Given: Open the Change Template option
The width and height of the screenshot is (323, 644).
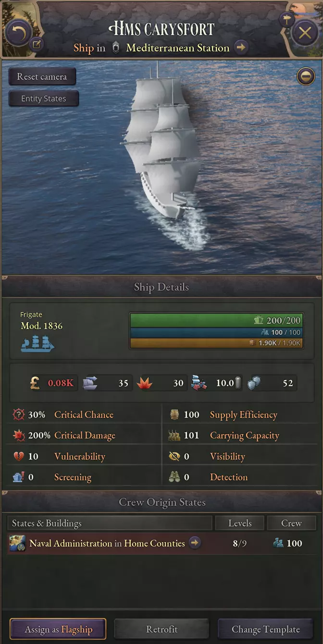Looking at the screenshot, I should click(265, 629).
